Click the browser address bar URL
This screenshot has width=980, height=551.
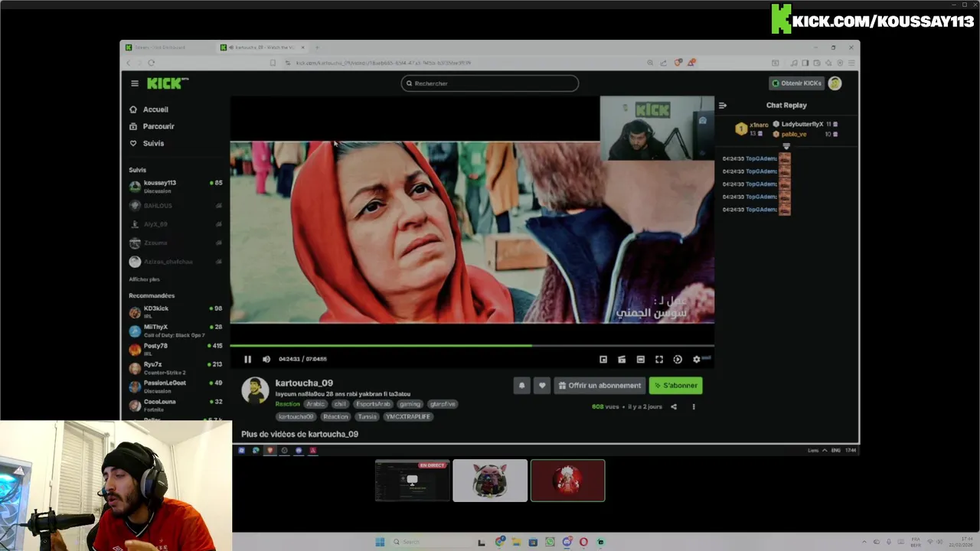pyautogui.click(x=383, y=63)
